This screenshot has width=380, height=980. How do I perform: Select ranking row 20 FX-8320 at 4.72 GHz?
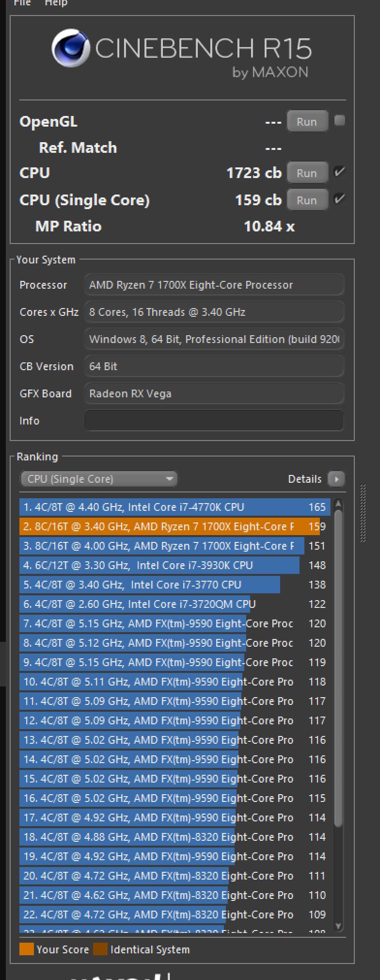pos(175,876)
